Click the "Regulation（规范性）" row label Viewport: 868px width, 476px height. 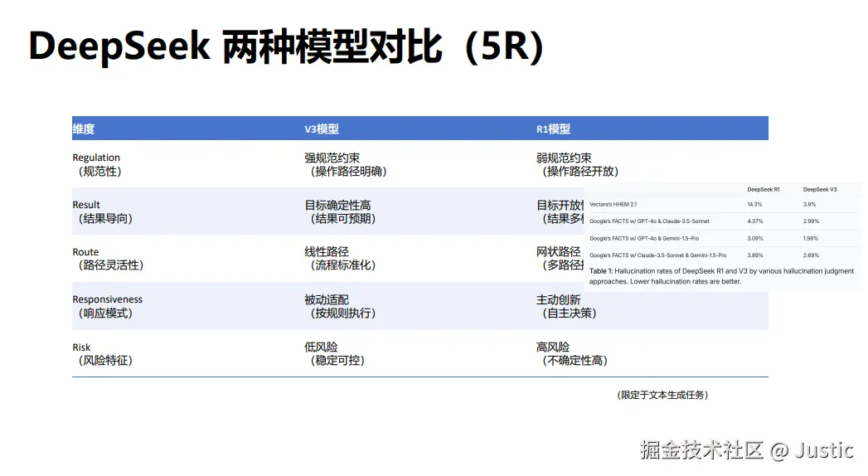tap(97, 164)
